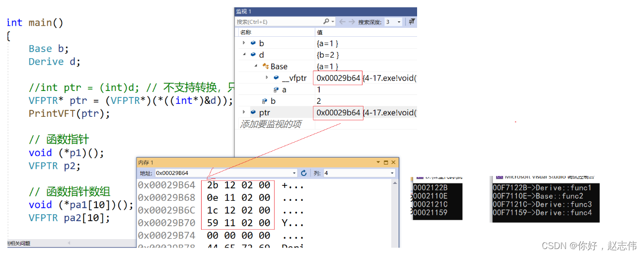Click value 2 of member b
Screen dimensions: 644x255
(x=319, y=101)
